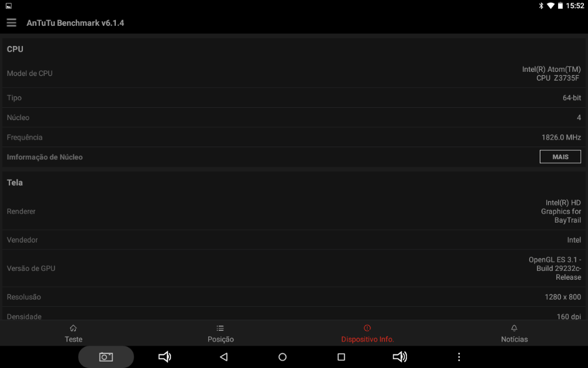Open recent apps square button
This screenshot has width=588, height=368.
pyautogui.click(x=341, y=357)
